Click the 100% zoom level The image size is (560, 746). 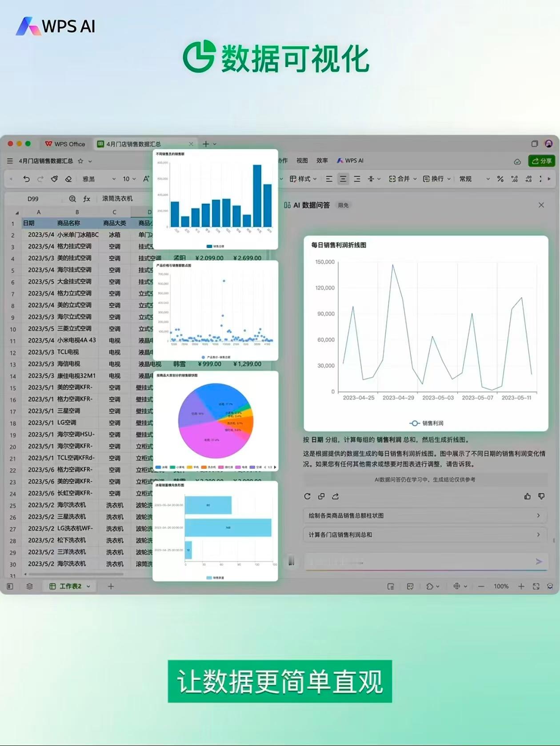pyautogui.click(x=501, y=586)
